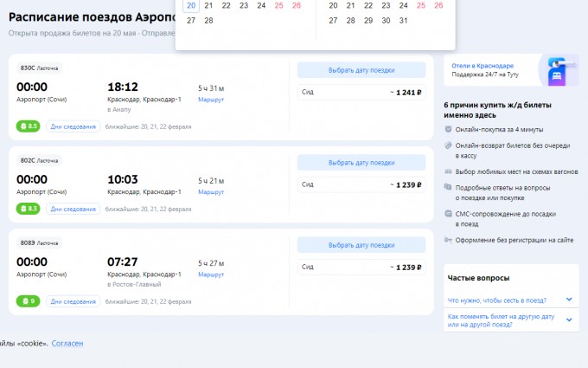588x368 pixels.
Task: Click the ticket icon beside Онлайн-возврат билетов
Action: point(448,146)
